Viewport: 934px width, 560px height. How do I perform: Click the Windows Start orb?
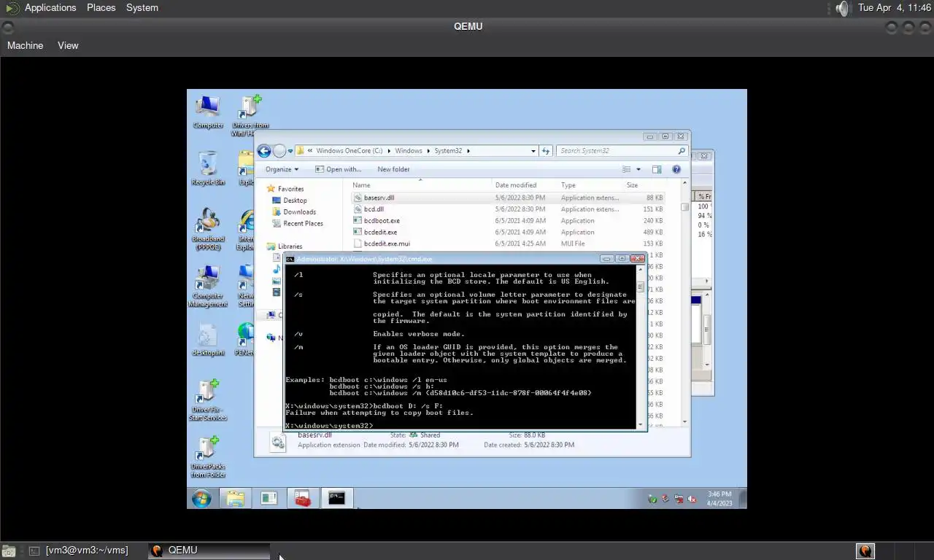click(201, 498)
